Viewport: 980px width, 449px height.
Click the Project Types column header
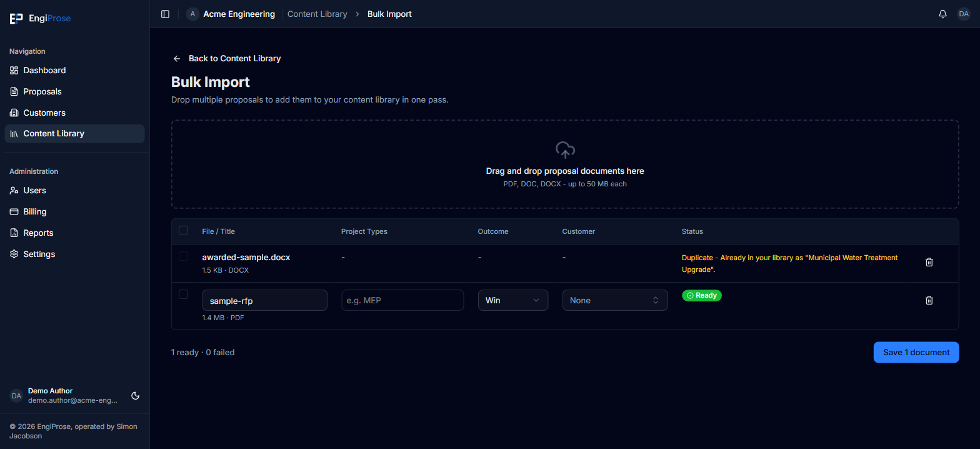[x=364, y=231]
